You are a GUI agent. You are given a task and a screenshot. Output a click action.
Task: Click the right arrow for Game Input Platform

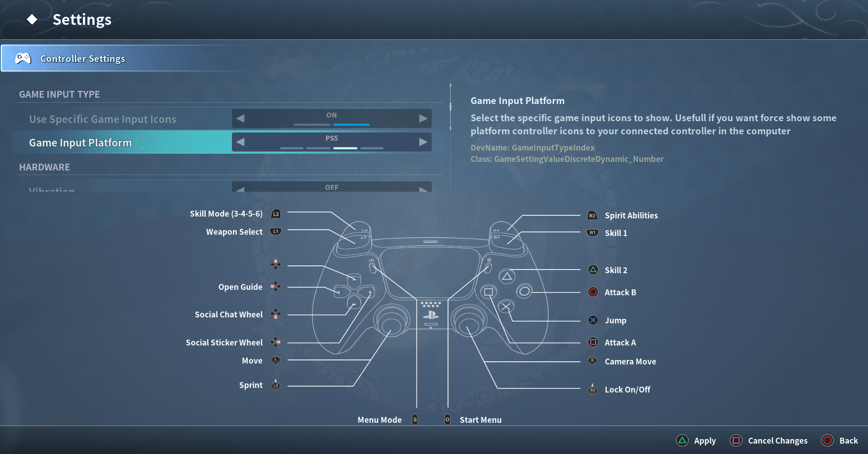click(x=423, y=142)
